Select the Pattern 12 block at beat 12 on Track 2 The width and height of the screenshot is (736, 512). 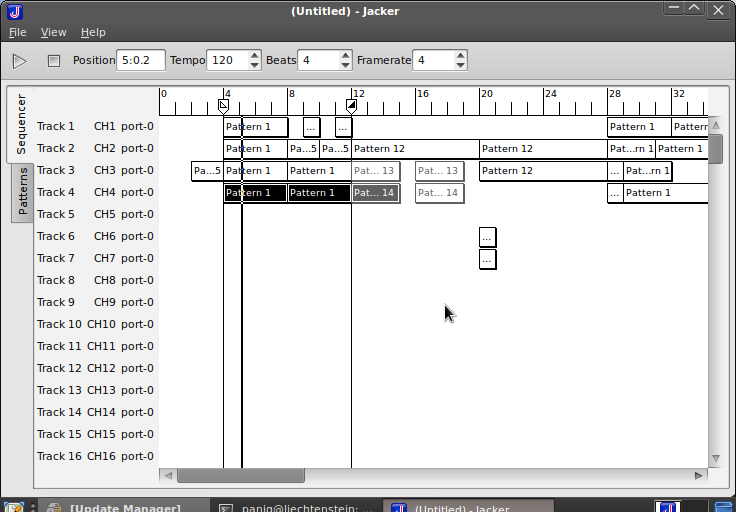tap(415, 149)
